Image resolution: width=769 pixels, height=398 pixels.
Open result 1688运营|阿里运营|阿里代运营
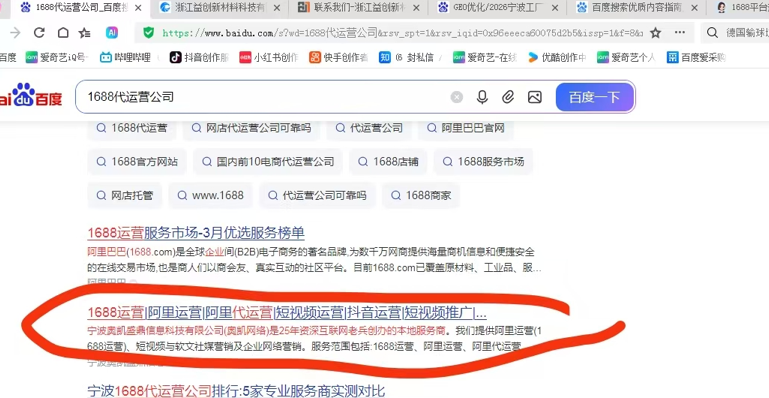point(287,313)
